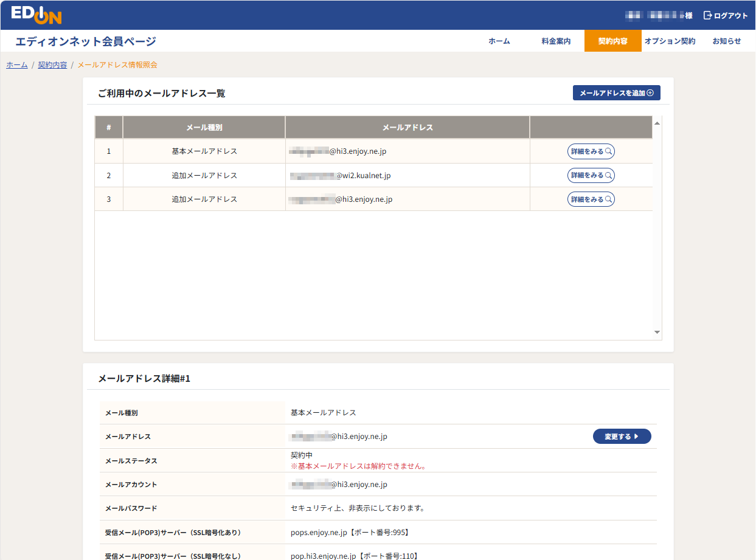Click the scrollbar down arrow below the list
This screenshot has width=756, height=560.
(x=657, y=332)
